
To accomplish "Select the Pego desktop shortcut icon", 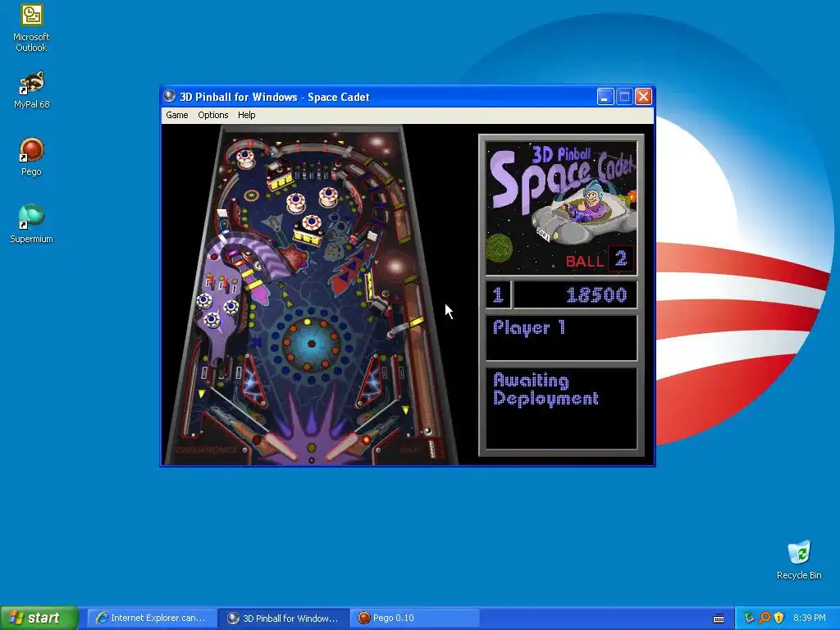I will (x=31, y=157).
